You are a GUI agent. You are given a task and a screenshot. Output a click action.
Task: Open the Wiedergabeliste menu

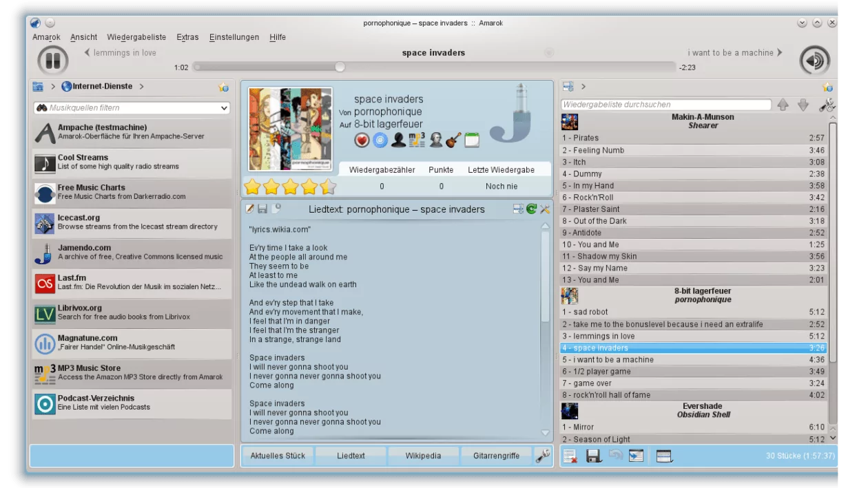(136, 37)
